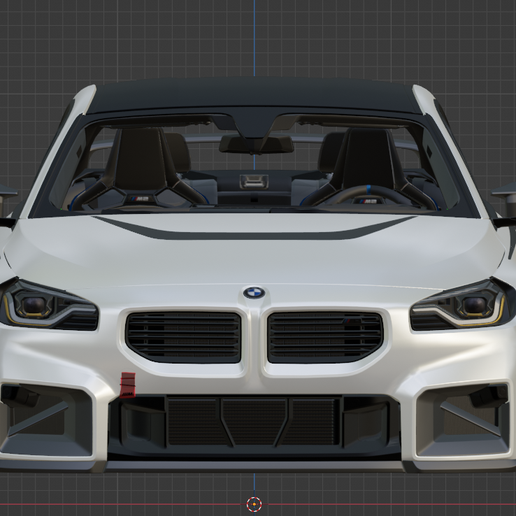Click the M badge inside the kidney grille
Viewport: 516px width, 516px height.
(351, 322)
